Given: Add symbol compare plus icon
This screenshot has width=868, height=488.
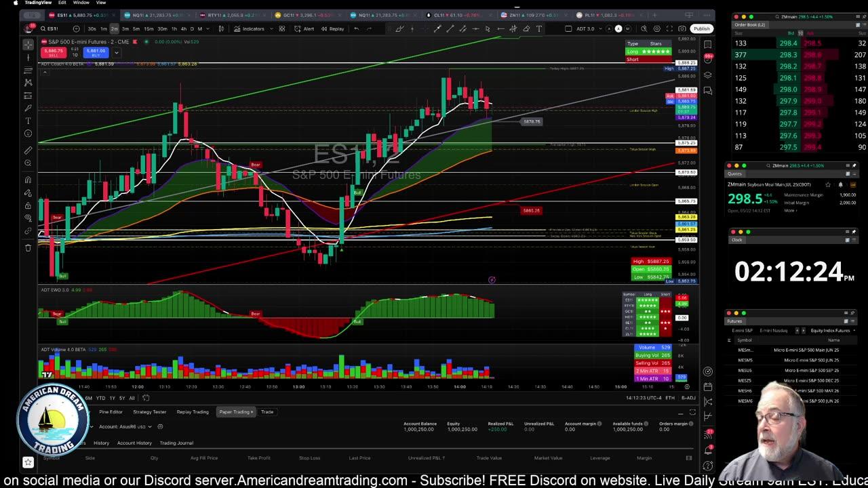Looking at the screenshot, I should [x=76, y=28].
